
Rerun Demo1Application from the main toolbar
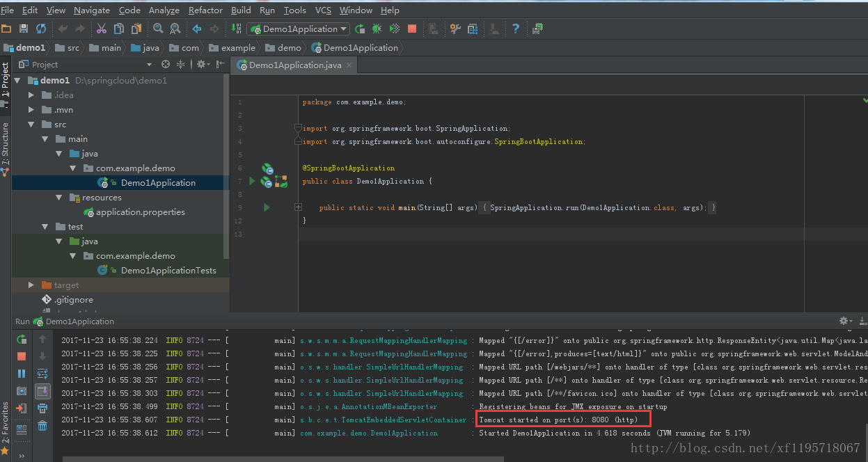coord(360,29)
